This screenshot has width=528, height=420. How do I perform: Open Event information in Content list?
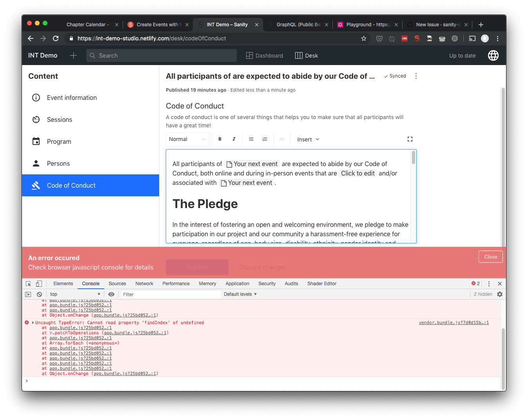tap(91, 98)
